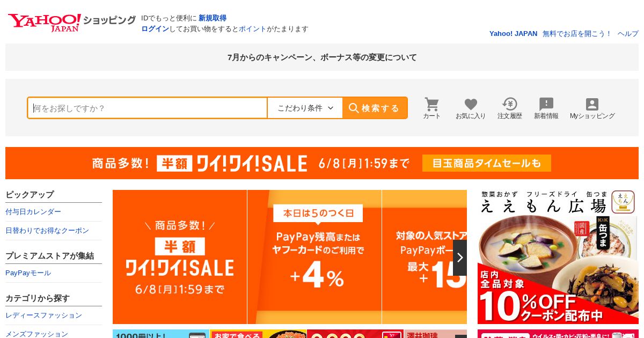Check new notifications icon (新着情報)
The height and width of the screenshot is (338, 644).
tap(546, 108)
